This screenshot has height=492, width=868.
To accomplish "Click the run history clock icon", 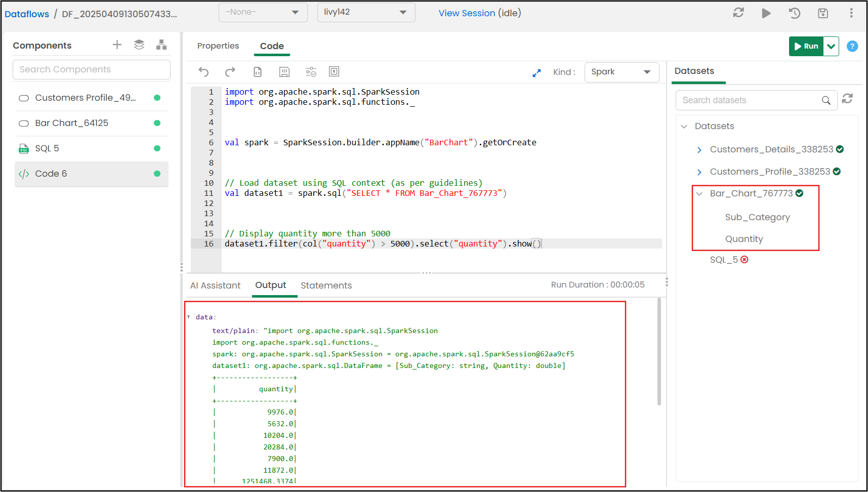I will tap(795, 13).
